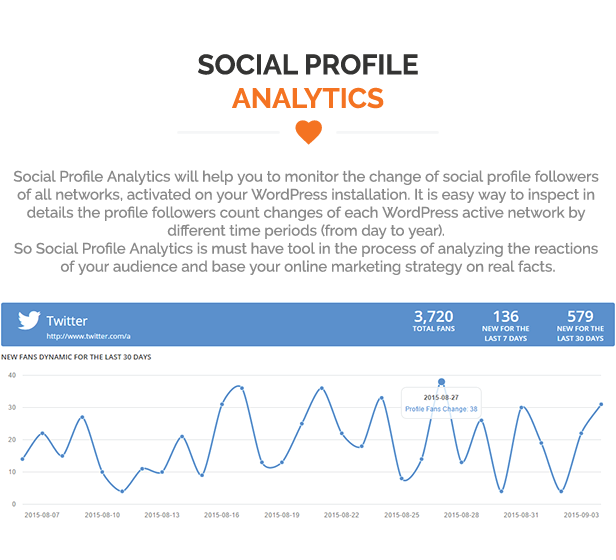Select the 579 new for last 30 days stat

[580, 325]
